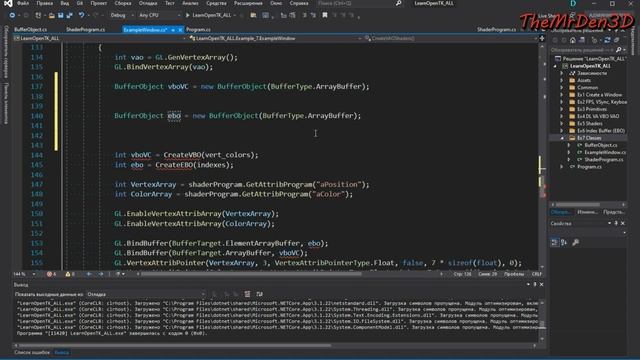Select the Ex1 Create a Window folder
This screenshot has width=640, height=360.
click(x=599, y=95)
